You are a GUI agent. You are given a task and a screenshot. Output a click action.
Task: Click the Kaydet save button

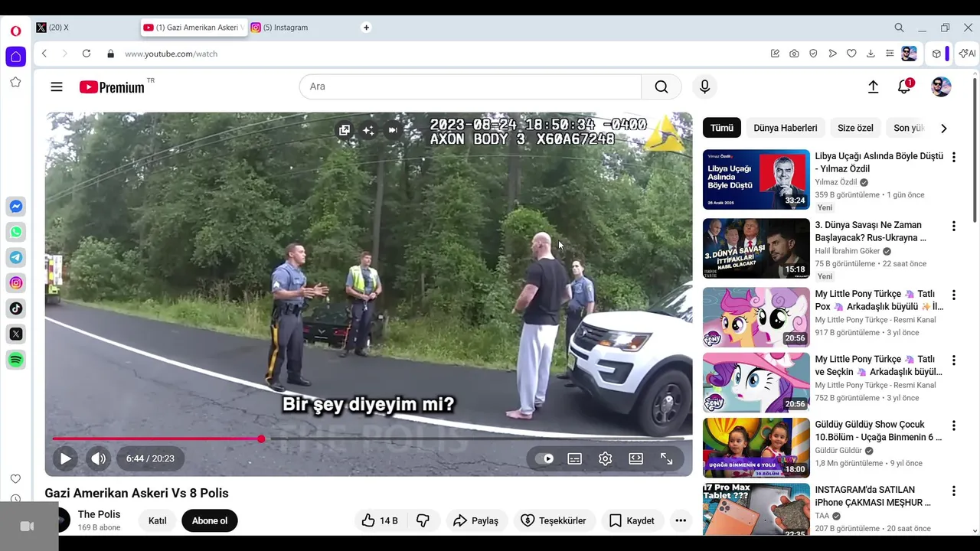[632, 520]
